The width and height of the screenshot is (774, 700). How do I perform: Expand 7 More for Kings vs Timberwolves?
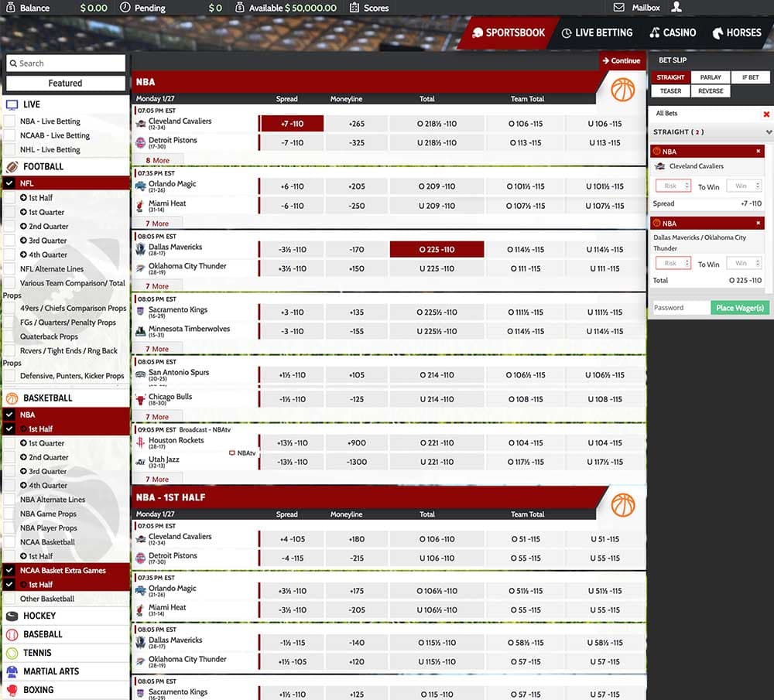click(x=157, y=349)
